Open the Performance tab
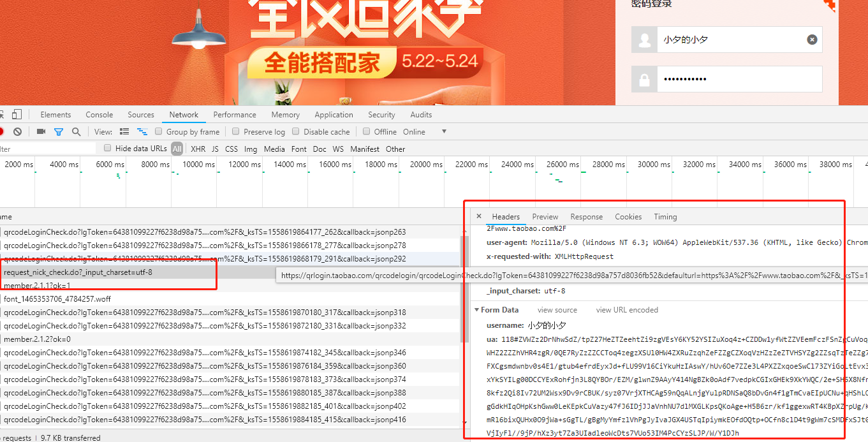This screenshot has height=442, width=868. pyautogui.click(x=235, y=115)
